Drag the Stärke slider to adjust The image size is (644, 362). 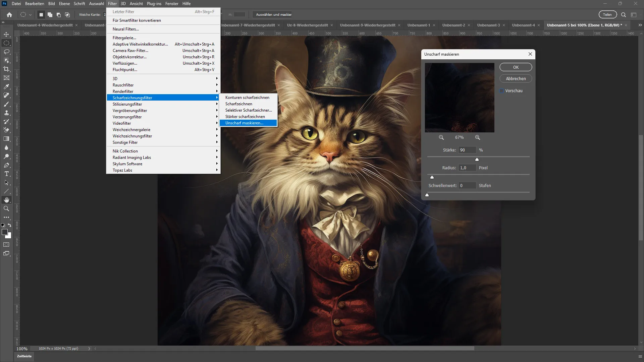[477, 159]
